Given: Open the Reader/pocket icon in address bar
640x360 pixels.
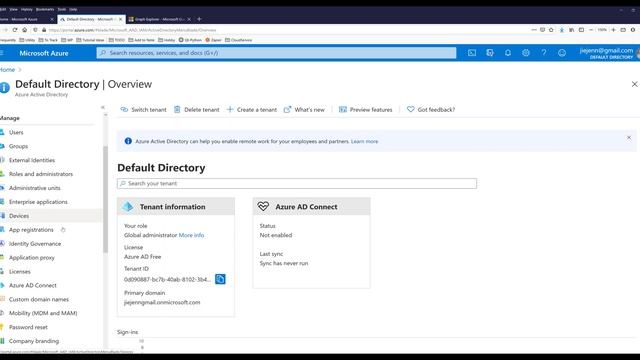Looking at the screenshot, I should (x=542, y=30).
